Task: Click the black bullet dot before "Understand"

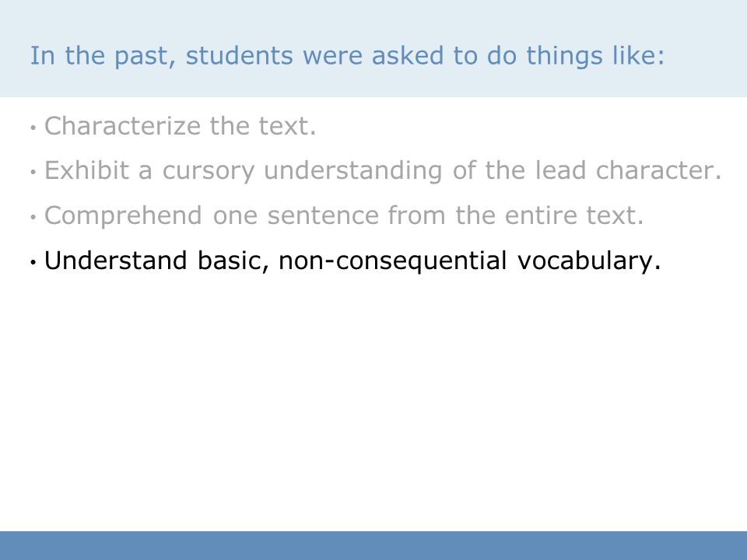Action: point(33,262)
